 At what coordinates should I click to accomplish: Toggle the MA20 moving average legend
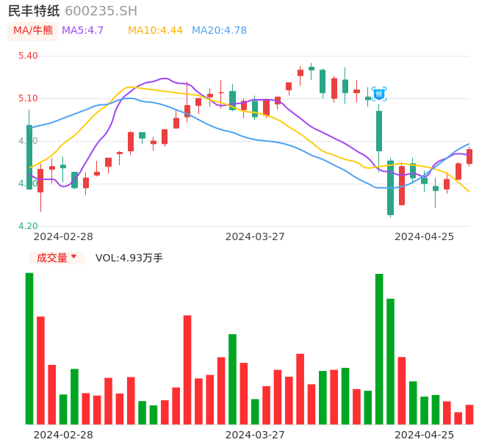pyautogui.click(x=219, y=31)
